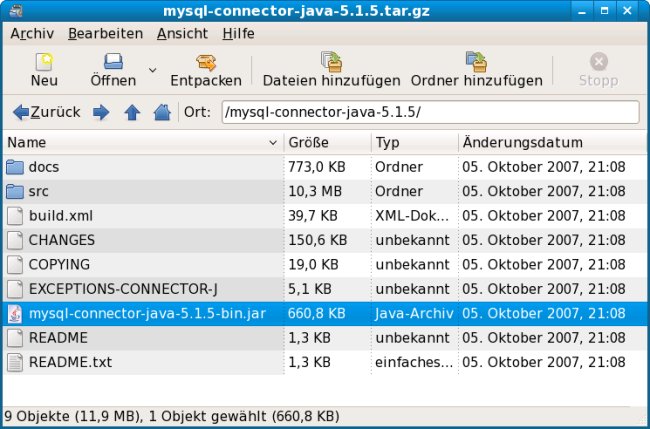Sort the list by the Name column header
The image size is (650, 429).
coord(142,143)
